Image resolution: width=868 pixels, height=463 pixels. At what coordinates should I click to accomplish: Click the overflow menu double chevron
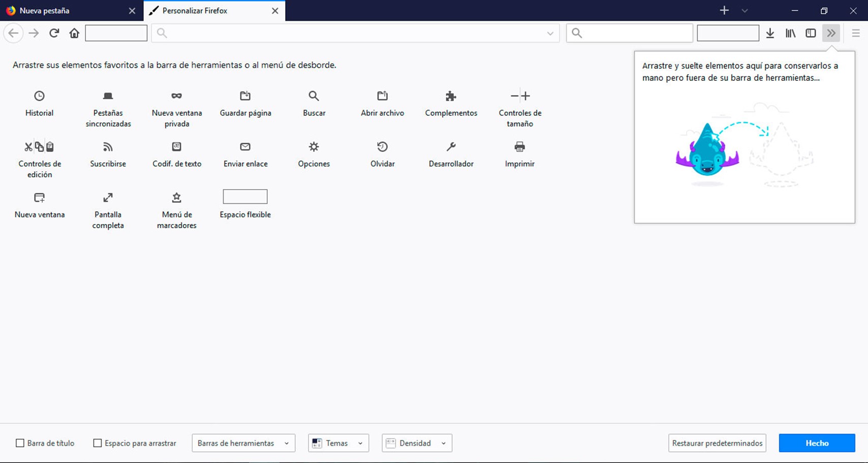pyautogui.click(x=831, y=33)
